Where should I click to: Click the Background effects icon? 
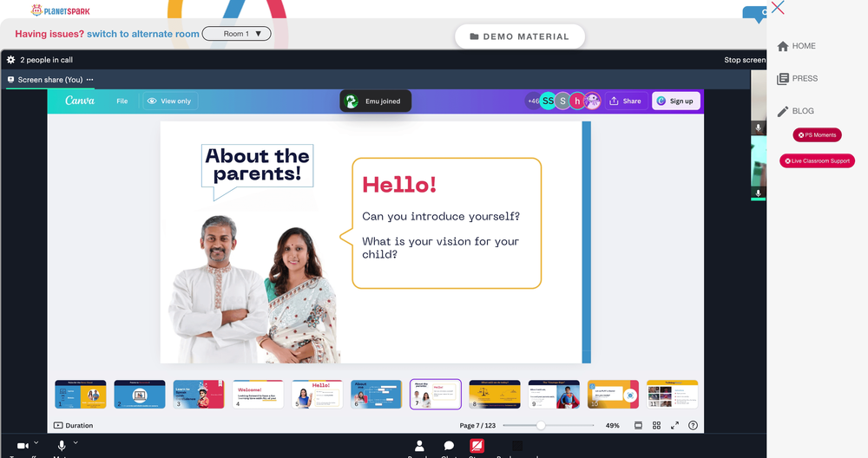[517, 446]
